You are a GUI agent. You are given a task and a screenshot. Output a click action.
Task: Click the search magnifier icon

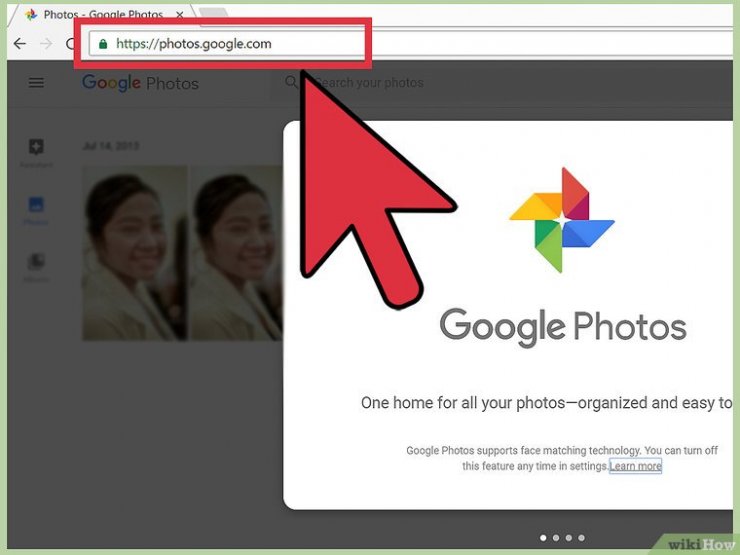point(291,82)
